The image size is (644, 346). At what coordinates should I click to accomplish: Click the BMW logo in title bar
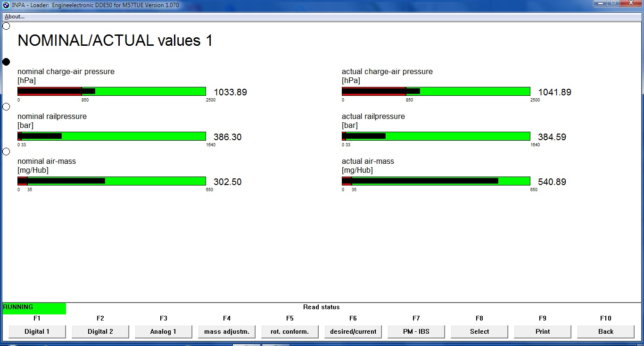point(6,4)
